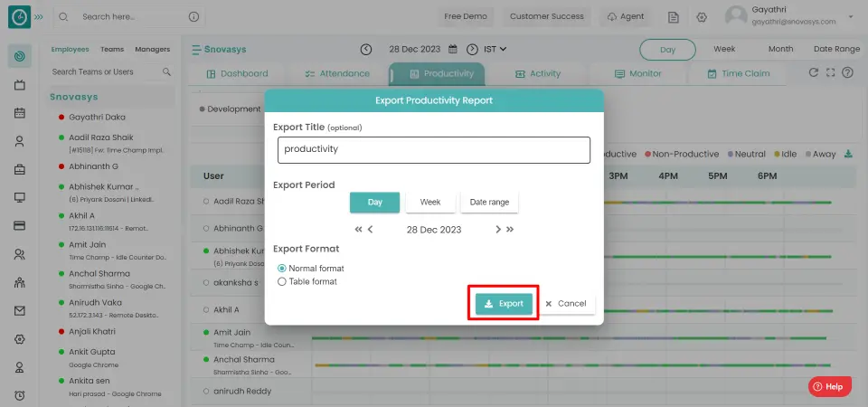Switch main view to Month

point(780,49)
